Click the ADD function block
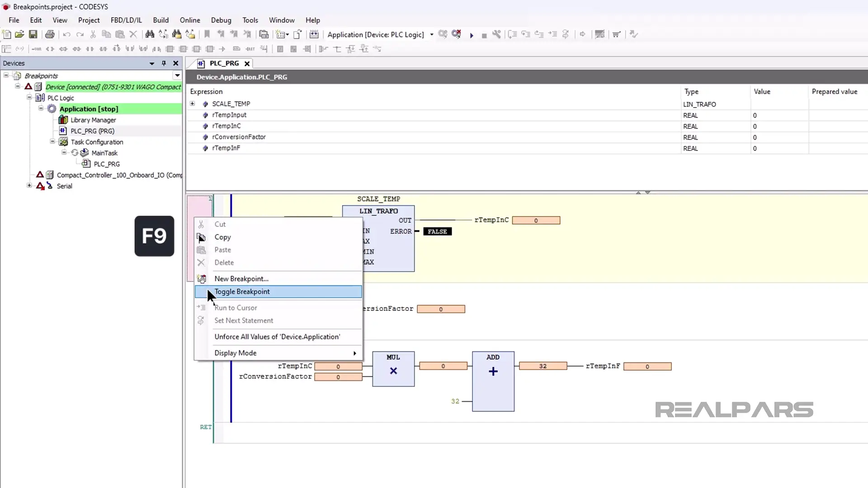This screenshot has height=488, width=868. coord(493,381)
